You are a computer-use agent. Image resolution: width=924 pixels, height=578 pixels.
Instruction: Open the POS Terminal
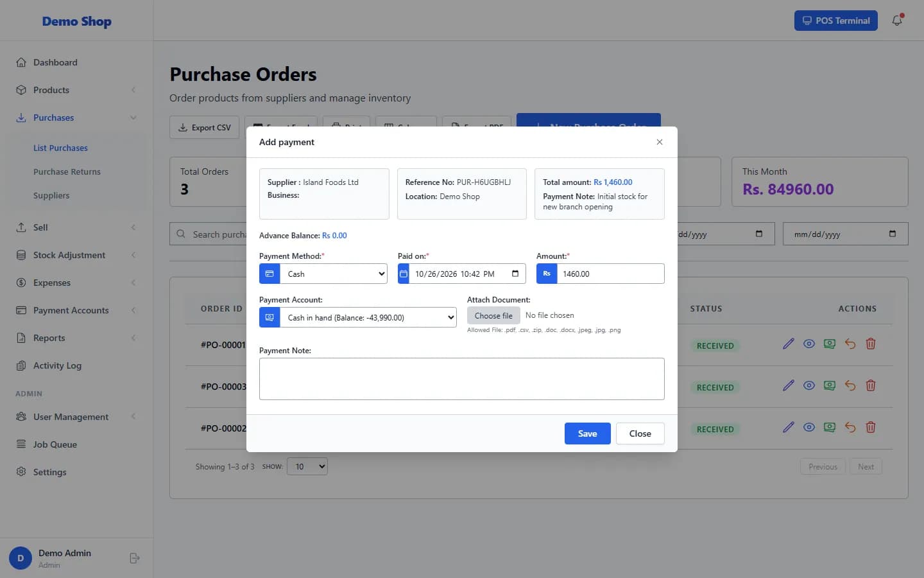pos(835,21)
